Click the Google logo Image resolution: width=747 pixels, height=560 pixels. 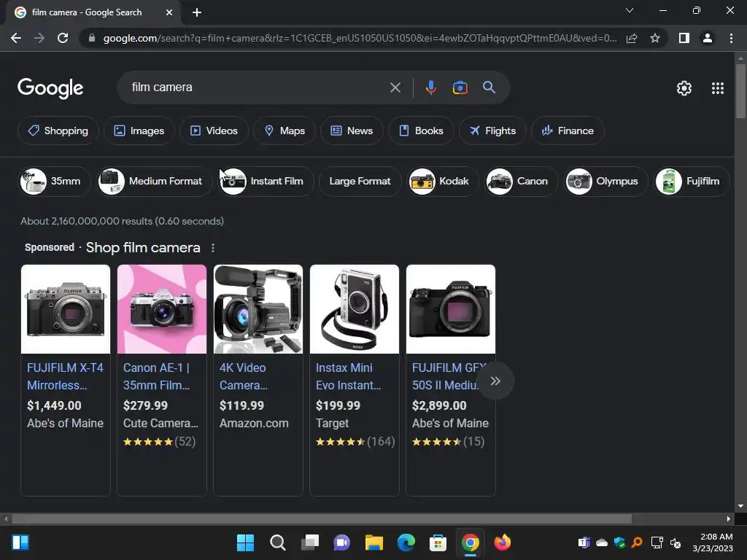click(50, 88)
